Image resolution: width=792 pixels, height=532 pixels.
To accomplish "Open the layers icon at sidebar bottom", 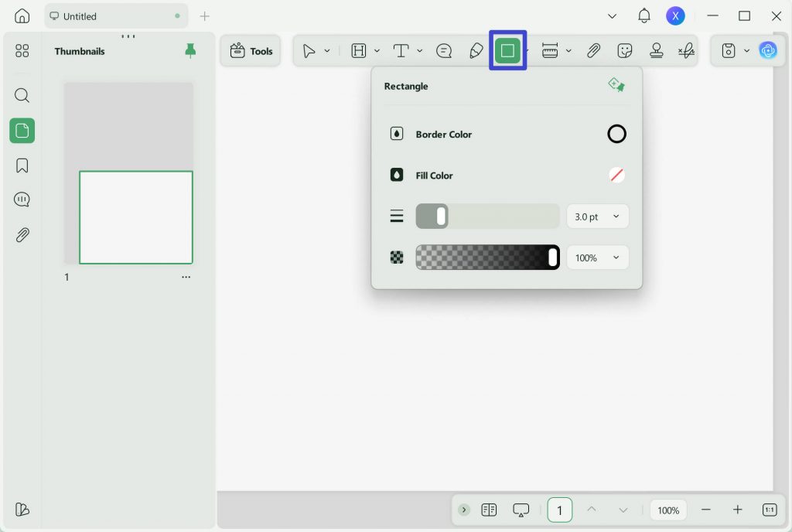I will click(22, 510).
